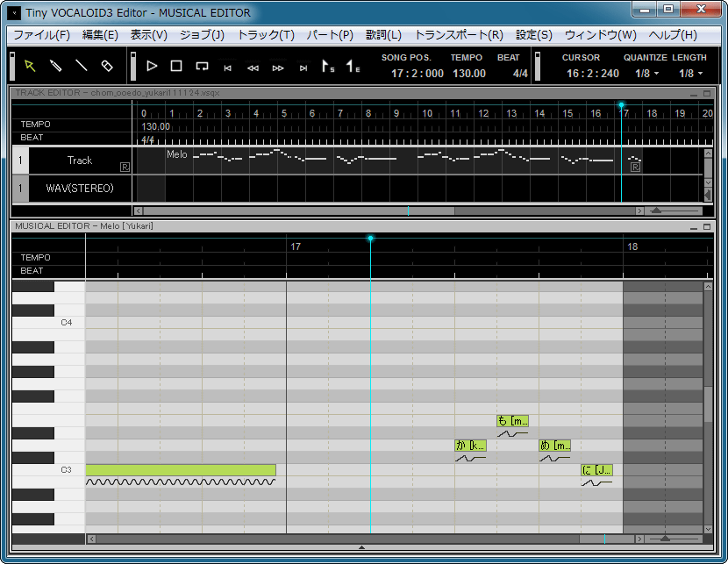Click Track Editor vertical scroll up arrow

(708, 153)
